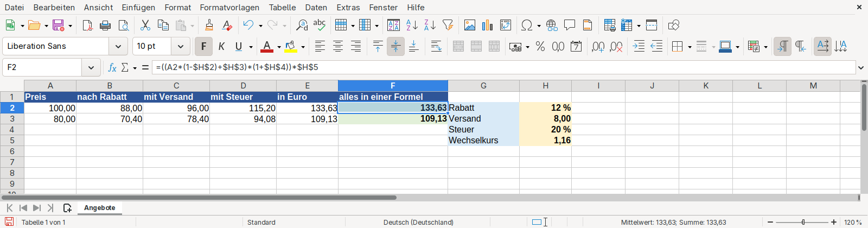This screenshot has height=228, width=868.
Task: Toggle Bold (F) formatting
Action: coord(203,47)
